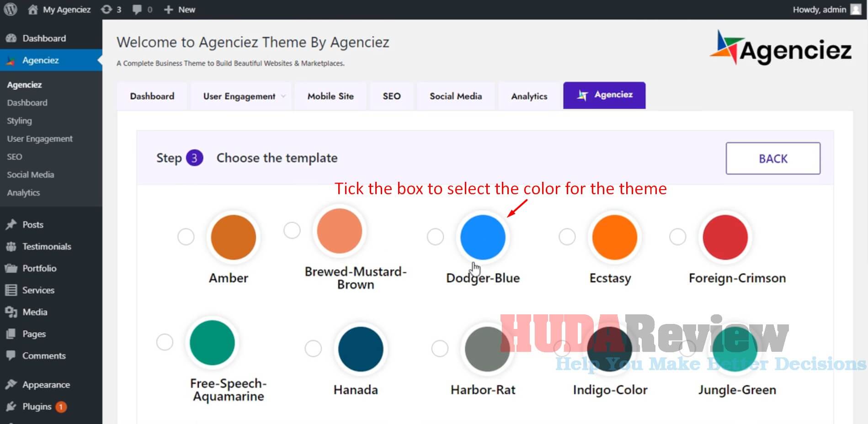Viewport: 868px width, 424px height.
Task: Click the Media icon in sidebar
Action: coord(11,312)
